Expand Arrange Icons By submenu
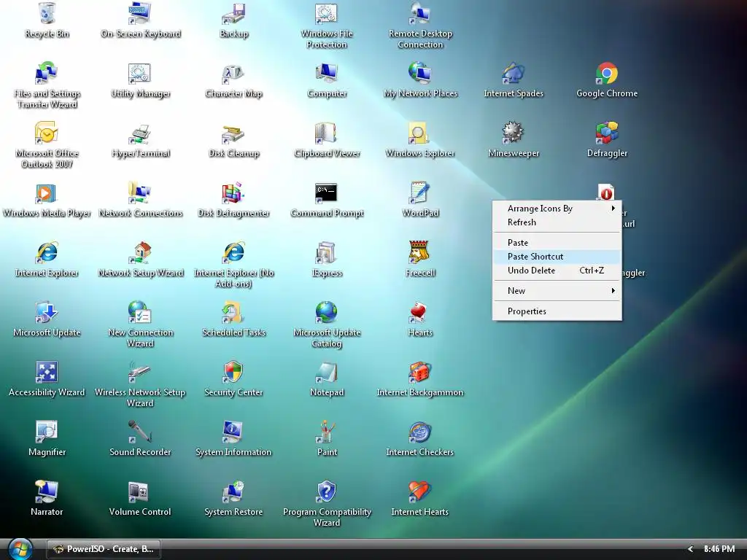The height and width of the screenshot is (560, 747). pos(557,209)
